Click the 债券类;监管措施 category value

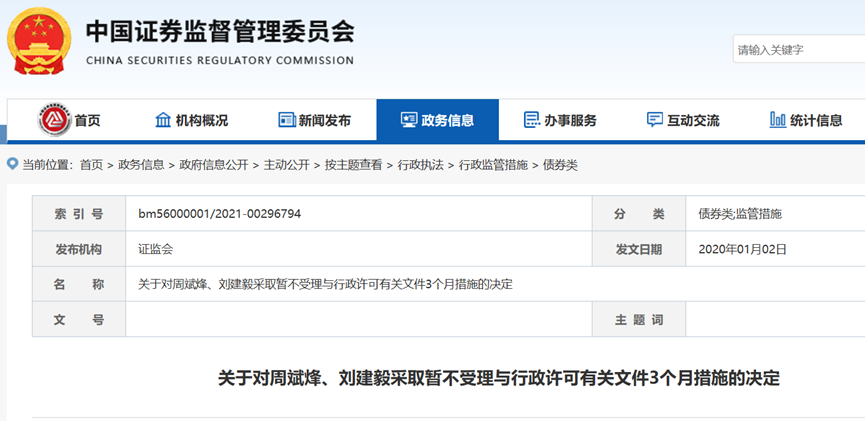coord(740,214)
